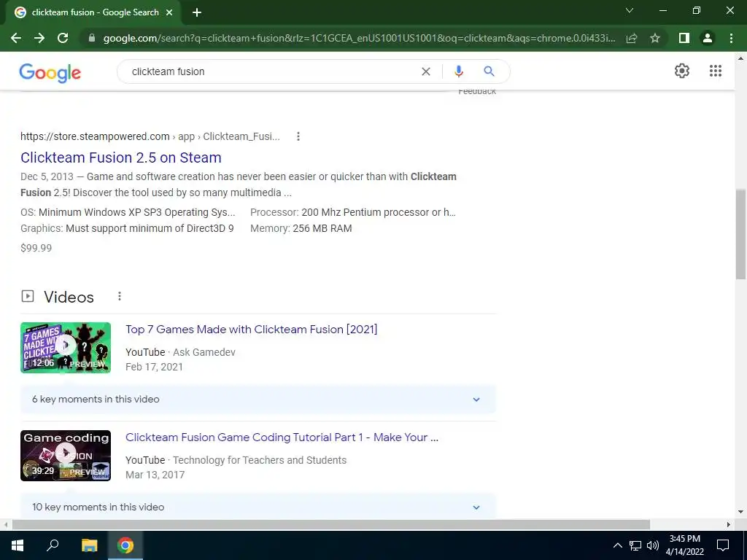
Task: Expand 6 key moments in this video
Action: [x=258, y=400]
